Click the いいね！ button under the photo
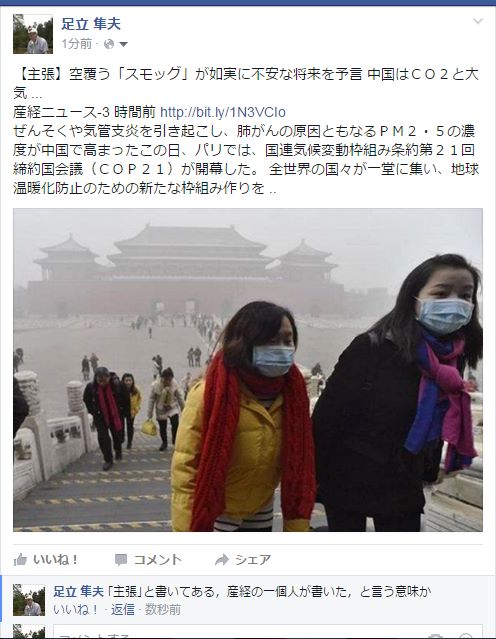 46,560
